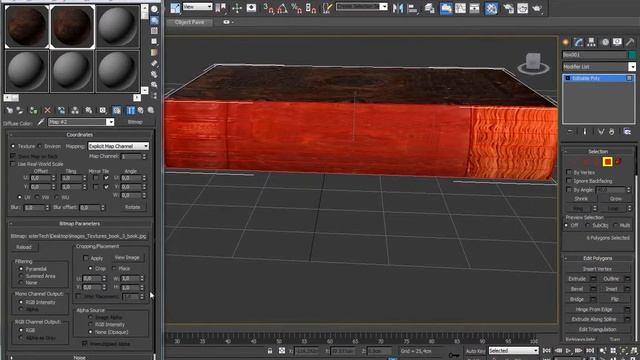Image resolution: width=640 pixels, height=360 pixels.
Task: Open the Material Editor toolbar icon
Action: 491,8
